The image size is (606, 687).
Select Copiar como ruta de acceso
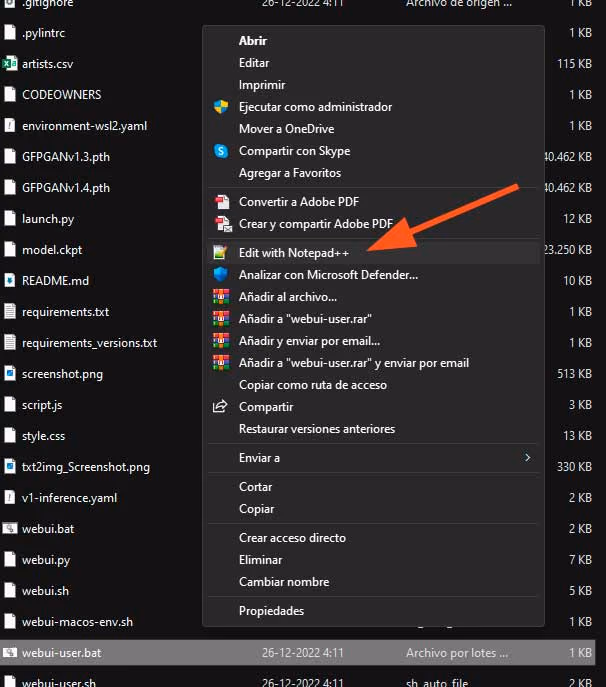point(312,385)
